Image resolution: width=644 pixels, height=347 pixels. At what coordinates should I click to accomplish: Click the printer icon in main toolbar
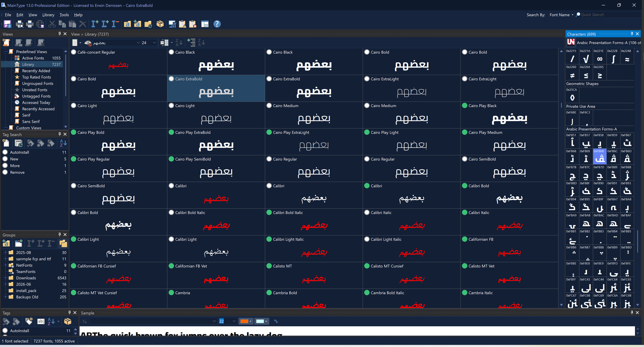tap(30, 24)
